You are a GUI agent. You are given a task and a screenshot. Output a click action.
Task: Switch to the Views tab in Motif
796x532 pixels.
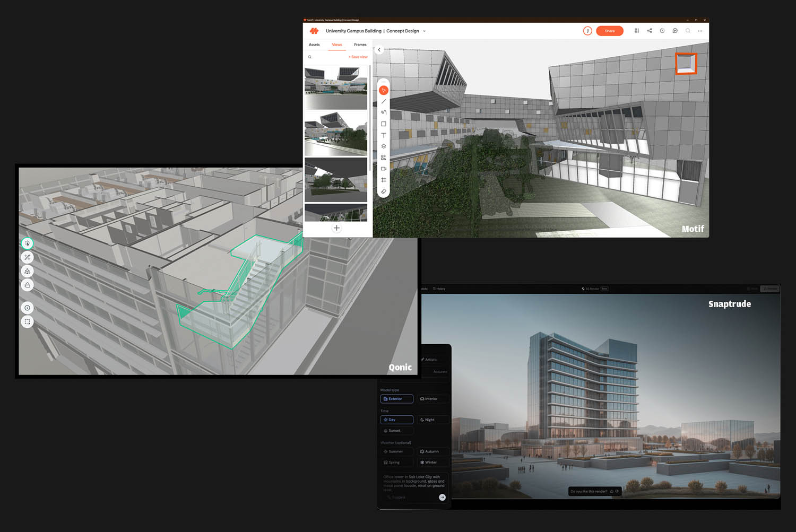[x=337, y=45]
